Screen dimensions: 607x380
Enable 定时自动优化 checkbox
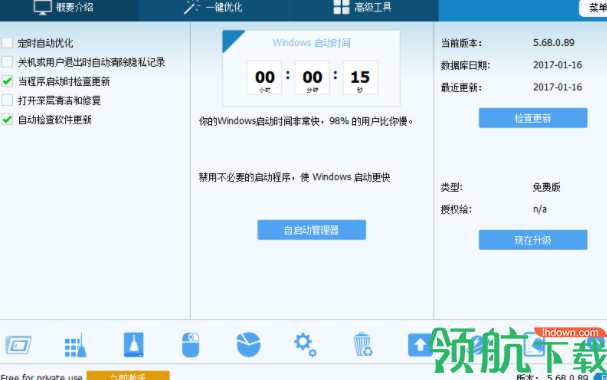(7, 43)
